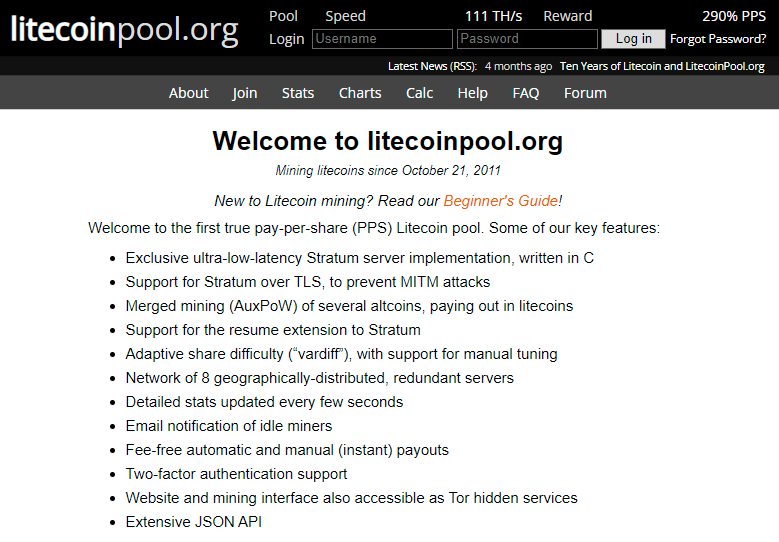Click the Extensive JSON API line

pos(193,522)
